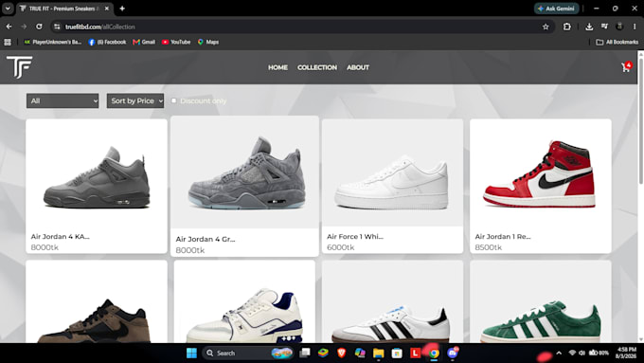
Task: Open the media control icon in toolbar
Action: tap(604, 27)
